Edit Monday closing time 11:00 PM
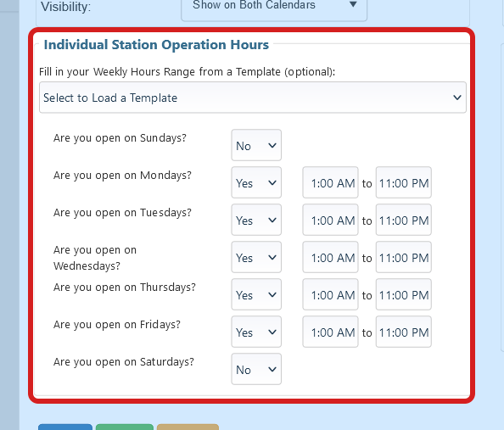 click(x=404, y=182)
